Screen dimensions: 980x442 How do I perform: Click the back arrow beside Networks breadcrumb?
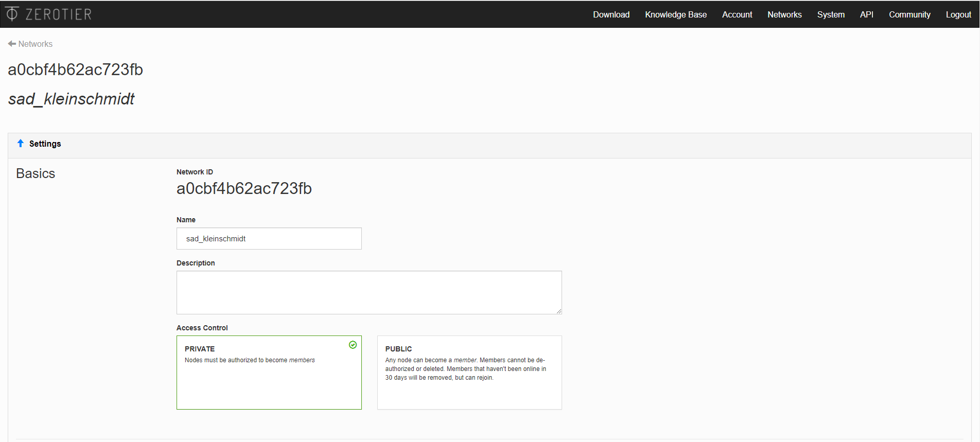click(x=12, y=44)
